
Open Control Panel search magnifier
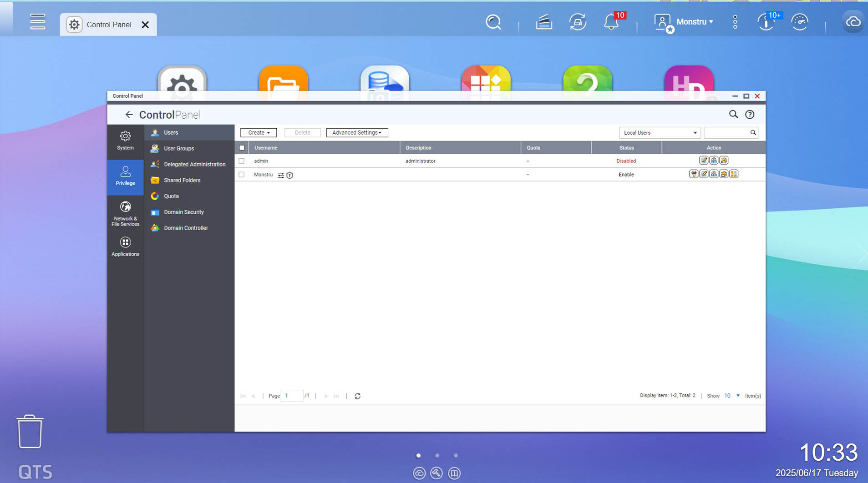point(733,114)
